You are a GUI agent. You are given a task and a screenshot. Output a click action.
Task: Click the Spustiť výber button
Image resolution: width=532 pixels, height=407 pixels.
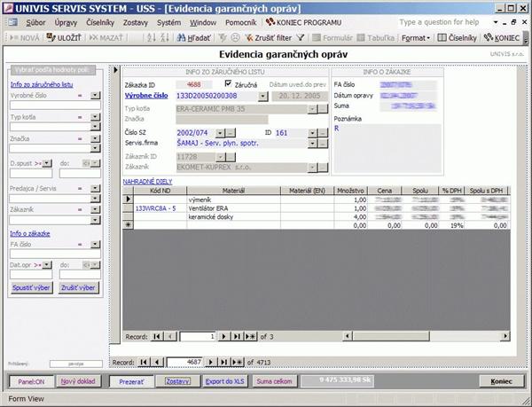tap(31, 287)
